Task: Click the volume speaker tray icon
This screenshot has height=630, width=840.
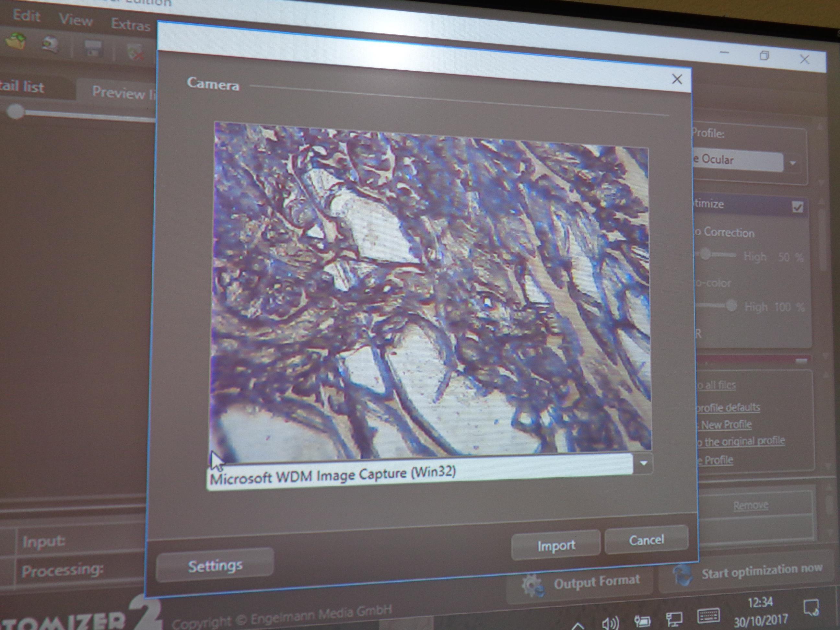Action: pyautogui.click(x=610, y=623)
